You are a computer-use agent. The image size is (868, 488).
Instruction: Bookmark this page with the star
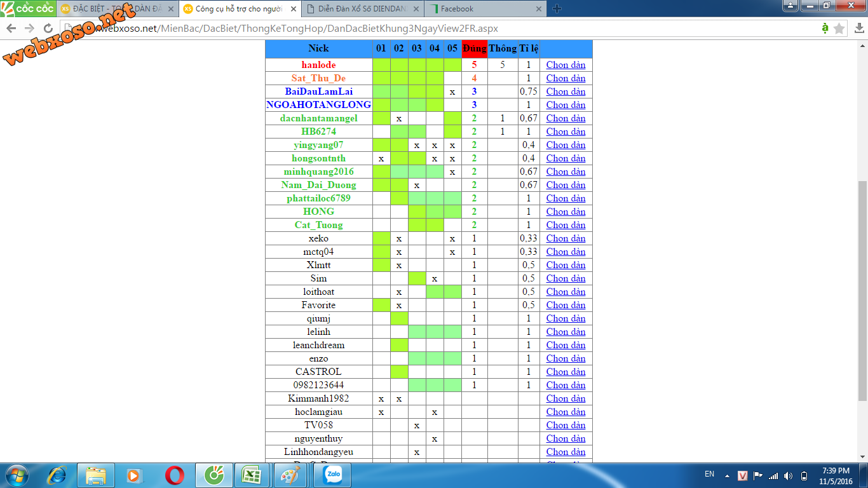(839, 29)
